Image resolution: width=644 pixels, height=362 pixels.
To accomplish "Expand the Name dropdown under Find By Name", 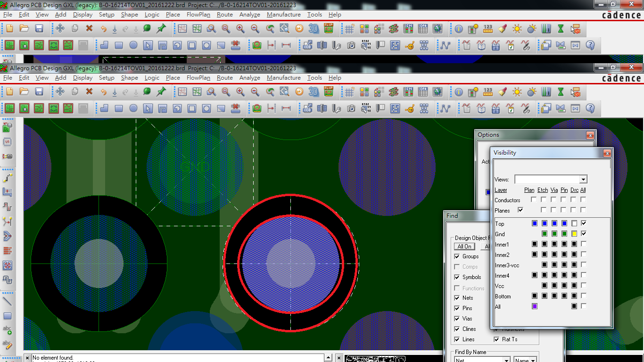I will pos(533,361).
